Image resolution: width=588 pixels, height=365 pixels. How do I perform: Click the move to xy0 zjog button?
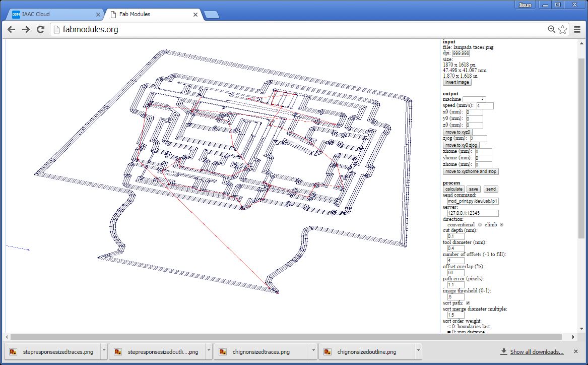[x=461, y=145]
